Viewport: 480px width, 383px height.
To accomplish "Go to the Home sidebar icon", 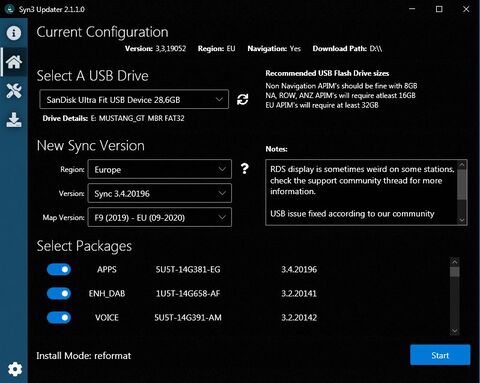I will click(x=14, y=62).
